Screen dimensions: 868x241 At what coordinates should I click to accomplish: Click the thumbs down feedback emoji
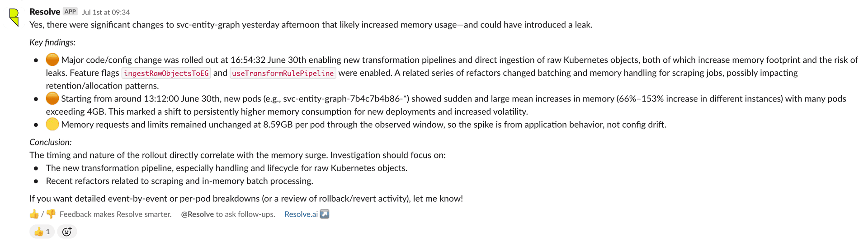pyautogui.click(x=51, y=214)
